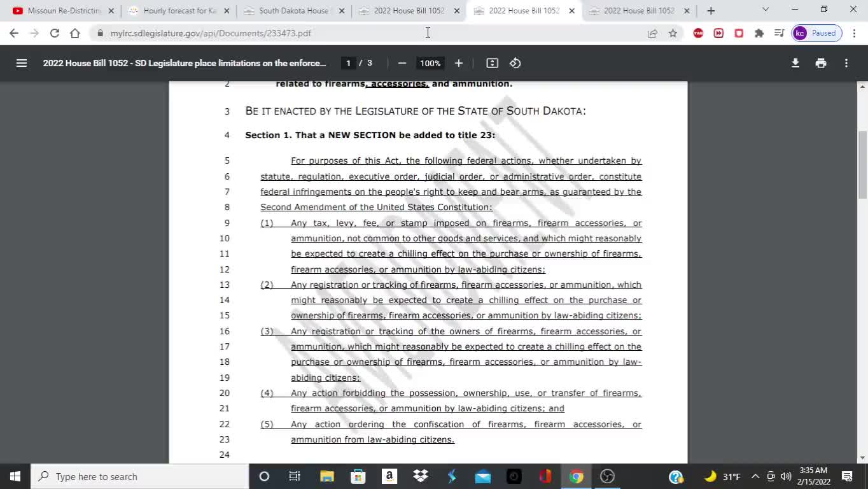Screen dimensions: 868x489
Task: View site security lock info
Action: click(x=100, y=33)
